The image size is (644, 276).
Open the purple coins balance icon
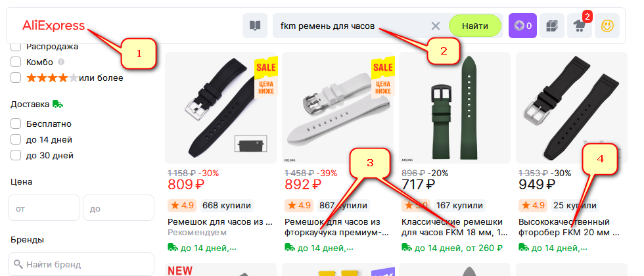pyautogui.click(x=522, y=26)
